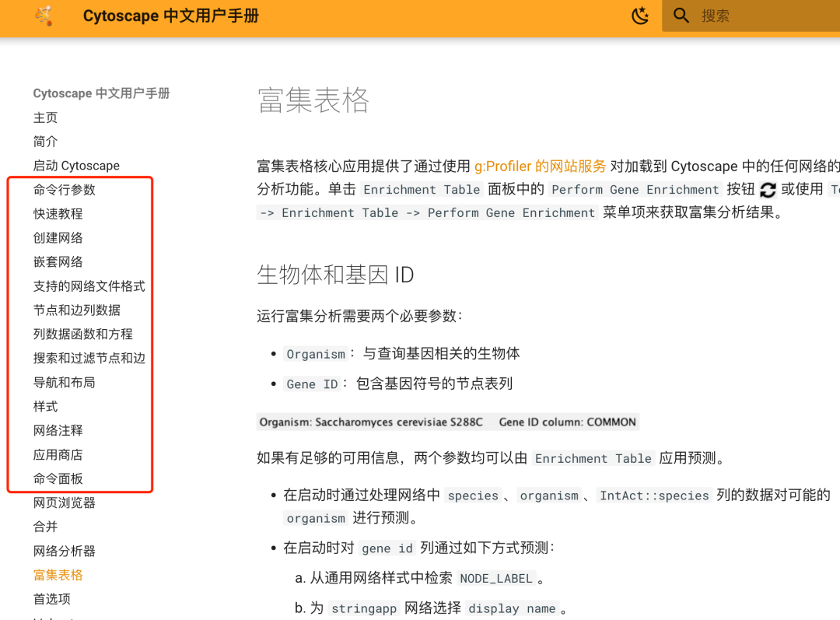Click highlighted 富集表格 sidebar item
The height and width of the screenshot is (620, 840).
coord(58,576)
